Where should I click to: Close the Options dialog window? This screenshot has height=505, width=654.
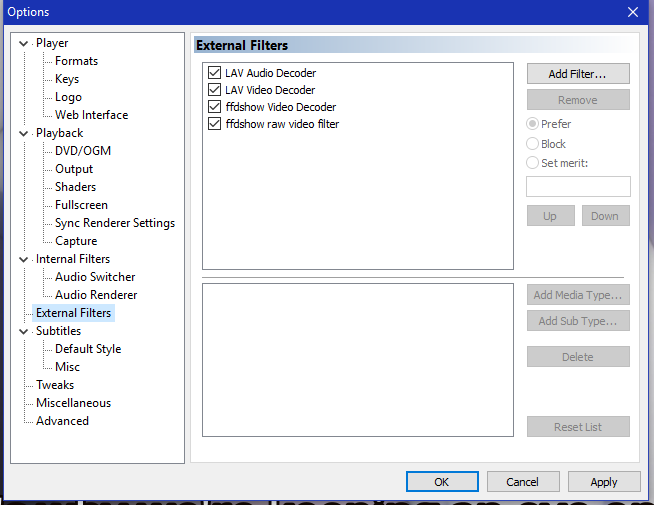[x=632, y=12]
